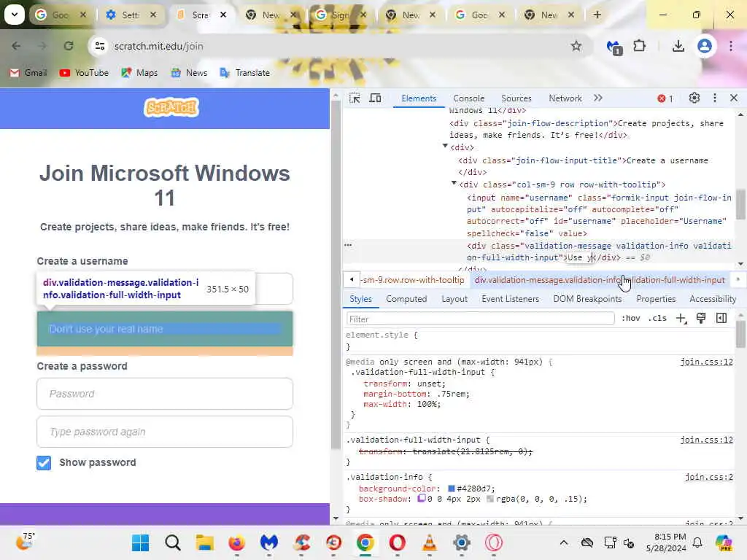Open the Translate bookmark
This screenshot has width=747, height=560.
pos(245,73)
